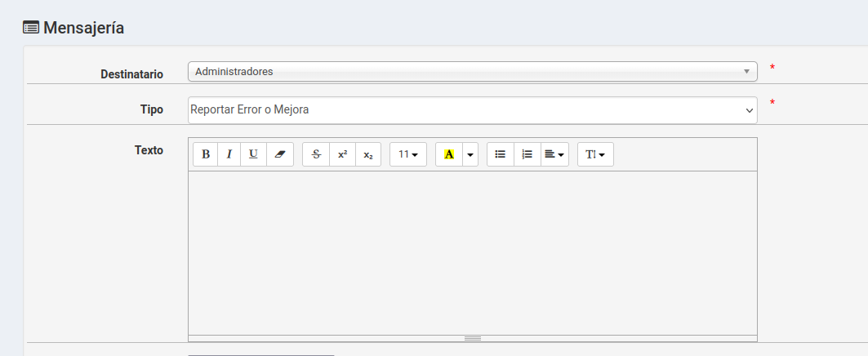
Task: Toggle subscript formatting
Action: [x=368, y=154]
